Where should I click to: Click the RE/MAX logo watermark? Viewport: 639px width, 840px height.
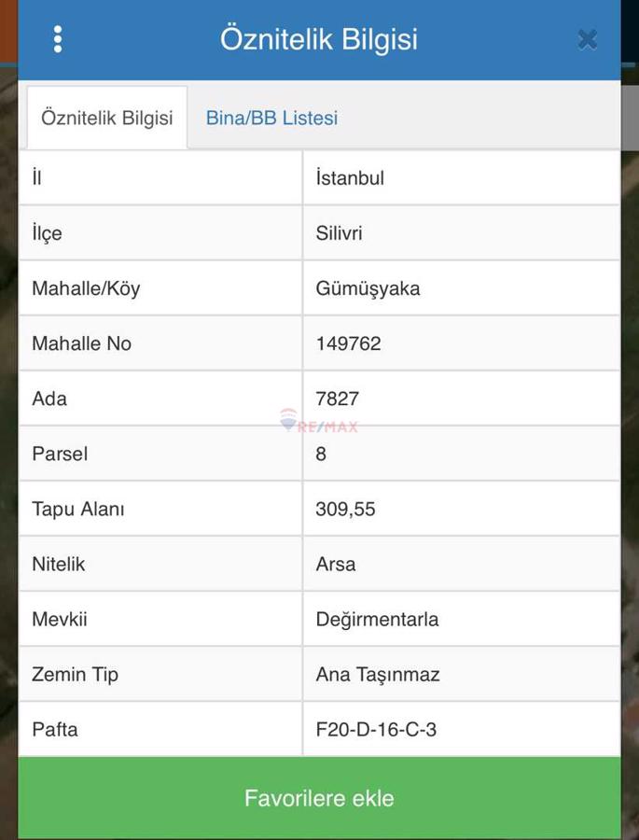point(318,423)
